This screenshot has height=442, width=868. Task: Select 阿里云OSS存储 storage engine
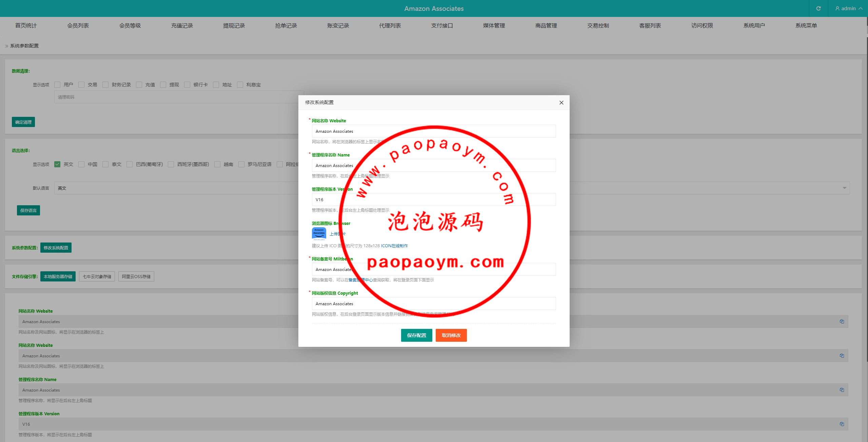pos(136,276)
